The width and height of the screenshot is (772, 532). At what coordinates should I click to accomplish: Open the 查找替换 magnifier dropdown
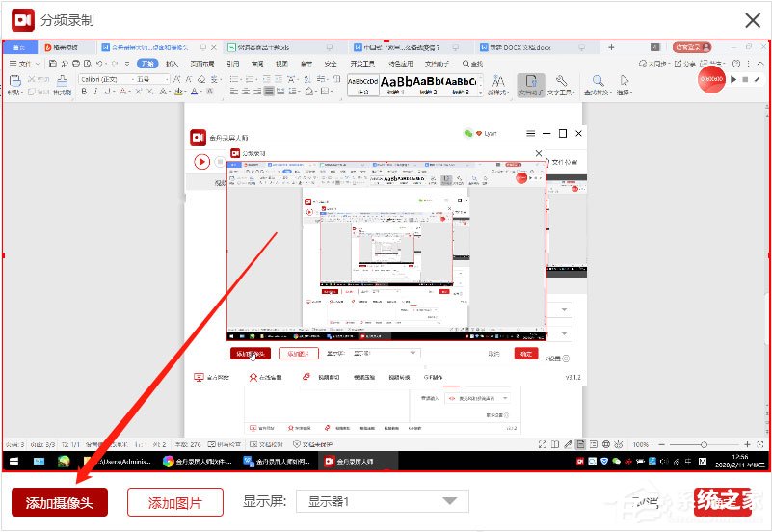pos(598,85)
